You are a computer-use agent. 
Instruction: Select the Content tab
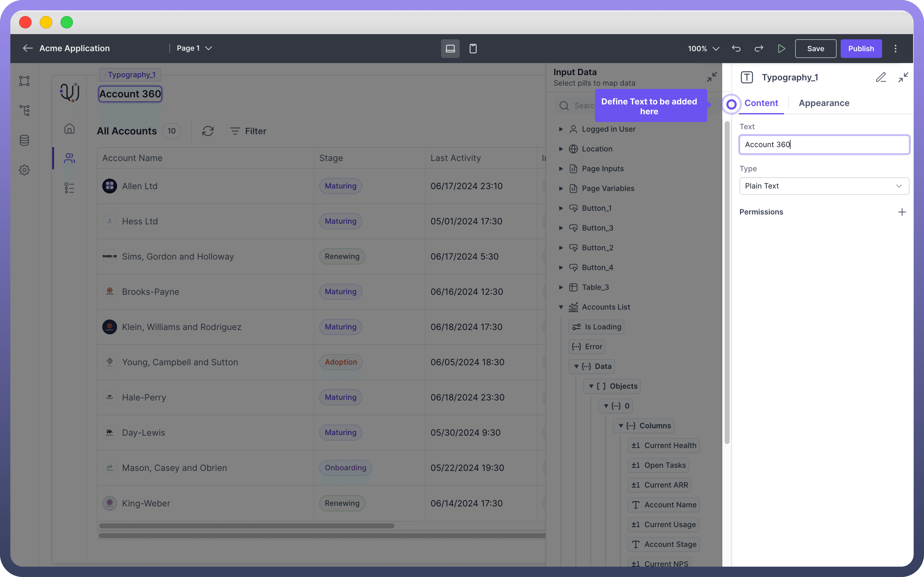[761, 103]
